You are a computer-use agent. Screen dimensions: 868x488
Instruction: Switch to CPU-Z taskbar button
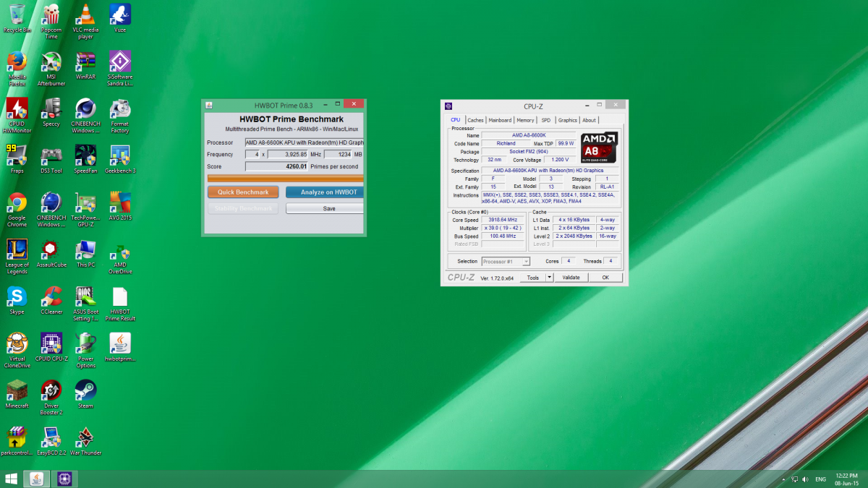(64, 479)
